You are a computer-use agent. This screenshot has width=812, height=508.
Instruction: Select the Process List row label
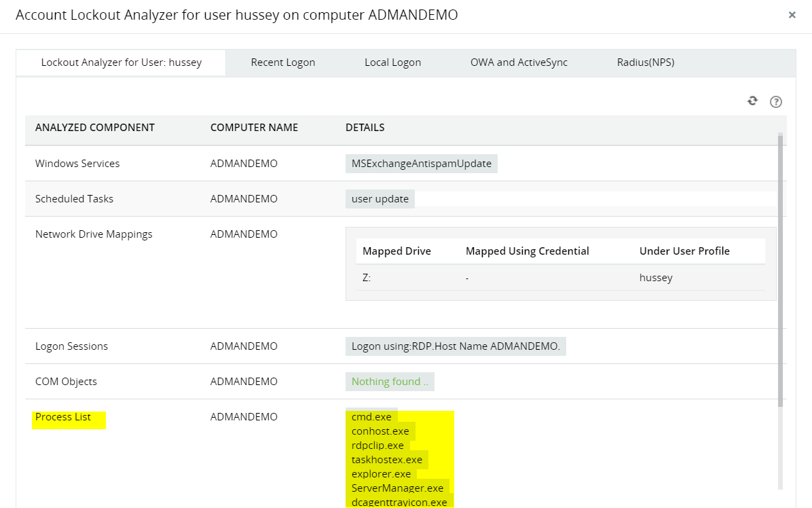click(x=63, y=417)
